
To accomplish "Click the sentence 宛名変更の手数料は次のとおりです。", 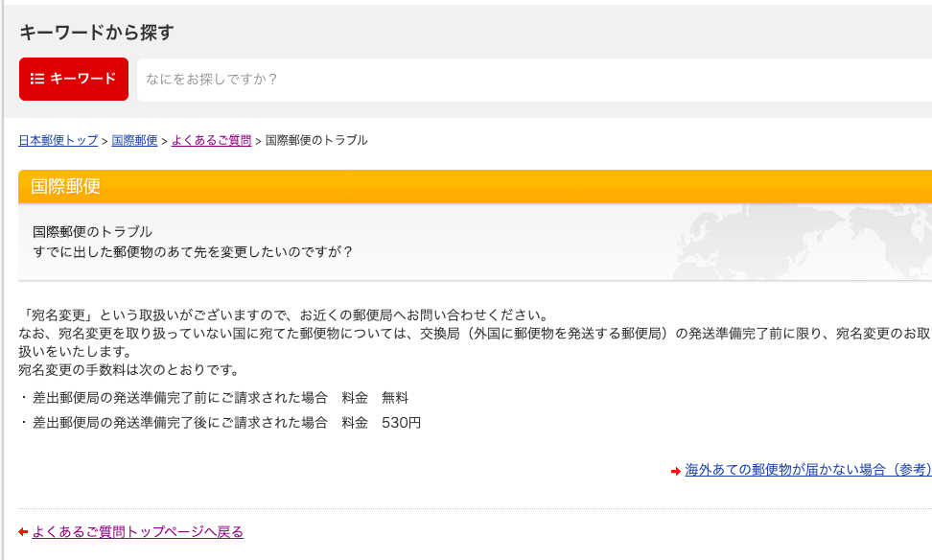I will pos(129,370).
